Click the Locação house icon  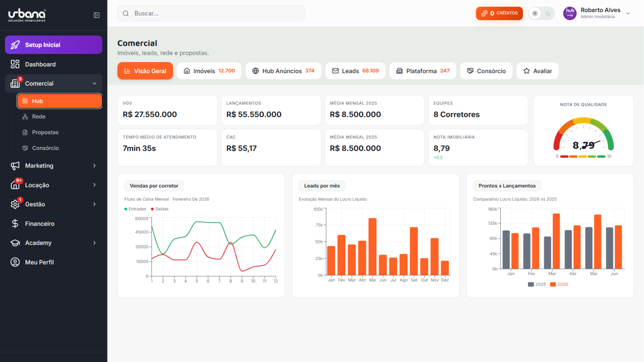(x=15, y=185)
